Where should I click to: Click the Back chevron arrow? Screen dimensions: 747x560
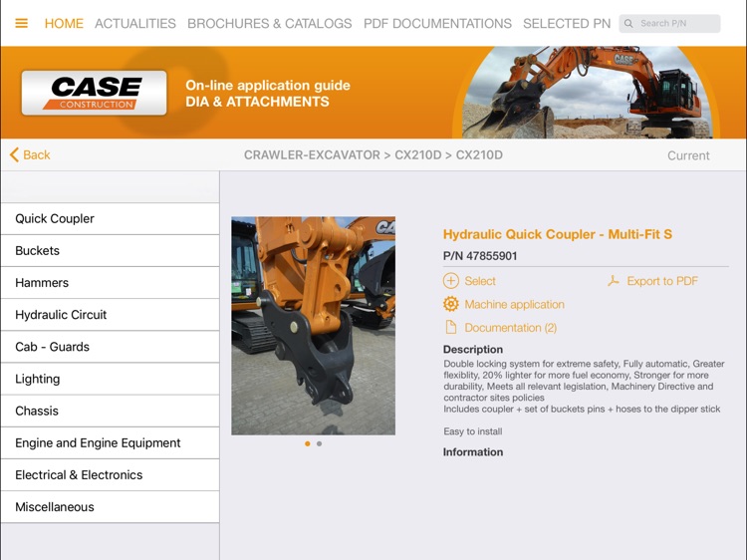(x=14, y=154)
